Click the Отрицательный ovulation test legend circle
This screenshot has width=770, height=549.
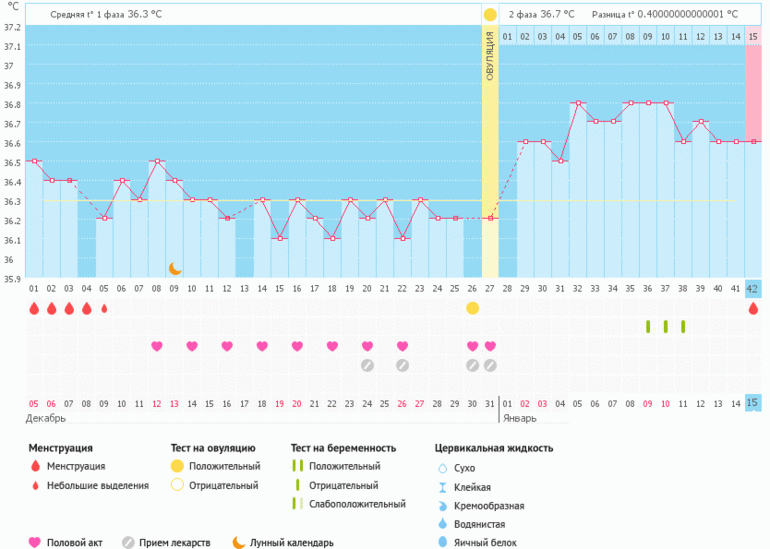click(177, 485)
